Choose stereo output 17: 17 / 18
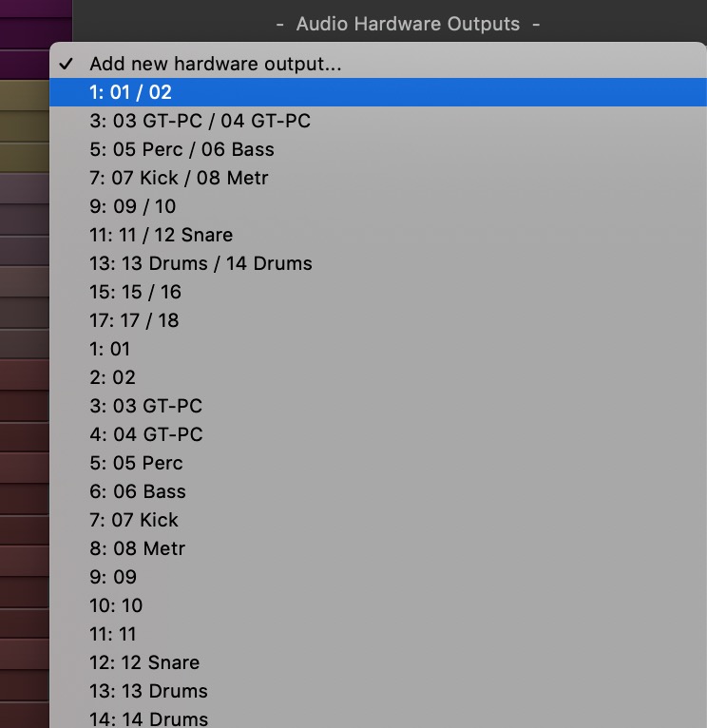 point(134,320)
